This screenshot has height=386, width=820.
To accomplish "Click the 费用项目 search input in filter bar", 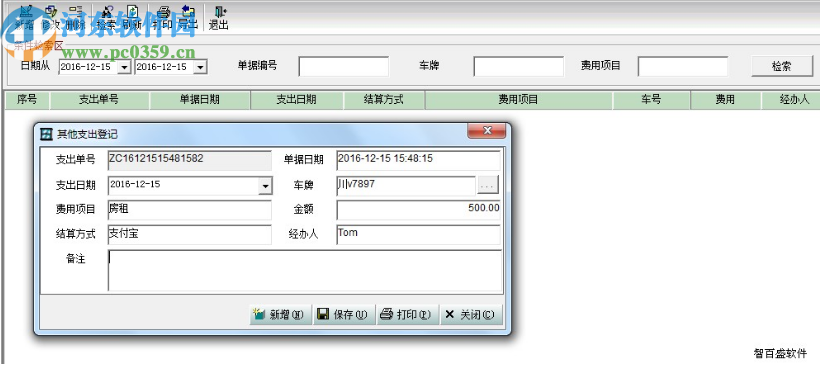I will coord(682,66).
